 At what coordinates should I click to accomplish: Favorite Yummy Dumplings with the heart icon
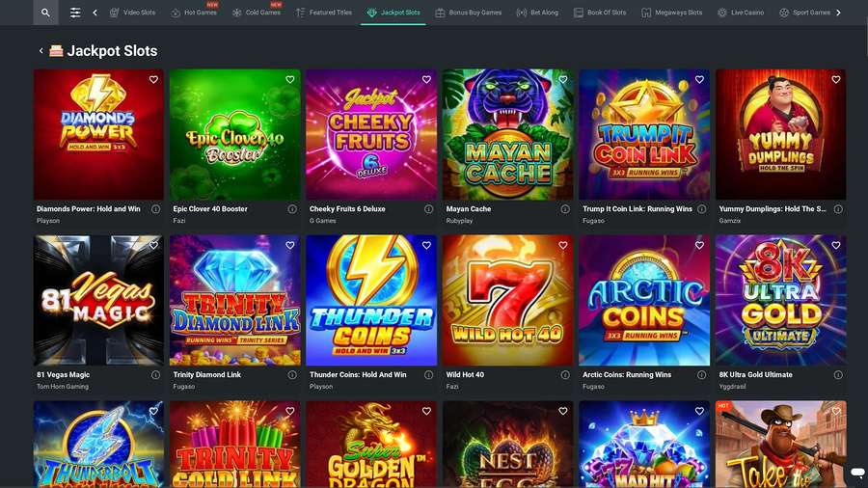click(x=836, y=80)
